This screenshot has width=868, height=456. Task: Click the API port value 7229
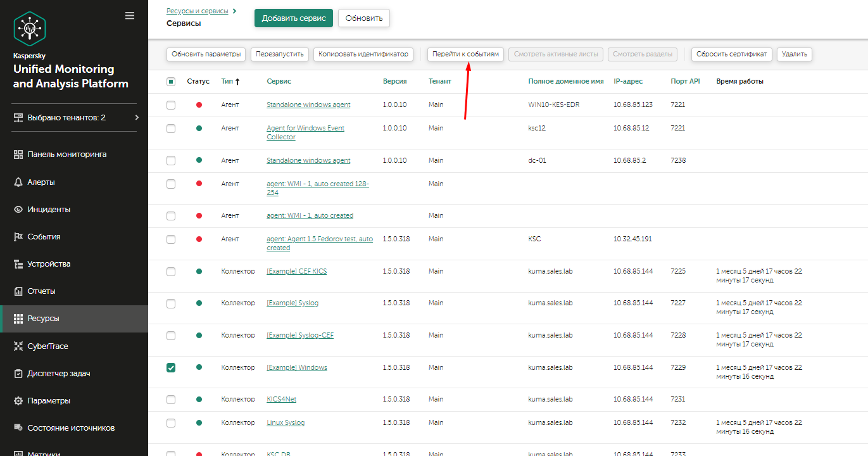click(x=679, y=368)
